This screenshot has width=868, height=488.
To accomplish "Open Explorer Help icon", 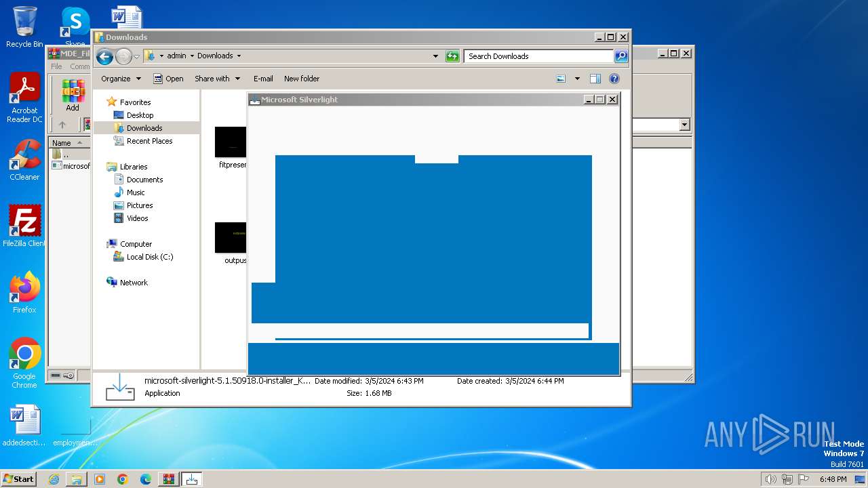I will point(614,79).
